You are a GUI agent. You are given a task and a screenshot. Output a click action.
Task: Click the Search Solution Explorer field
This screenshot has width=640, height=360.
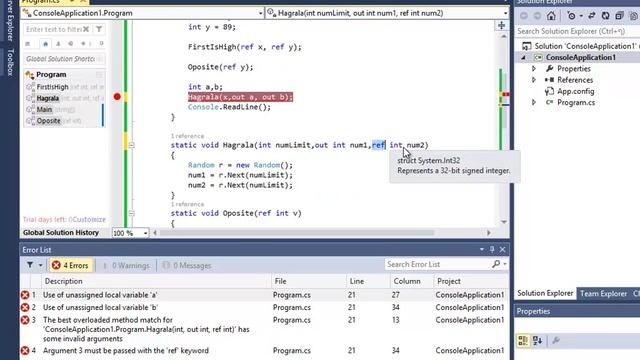[577, 31]
